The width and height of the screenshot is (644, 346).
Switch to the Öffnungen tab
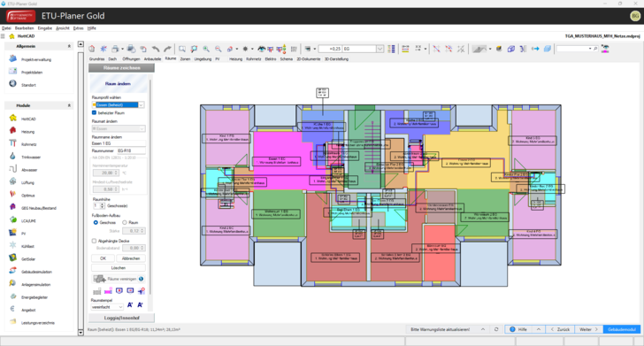coord(131,59)
